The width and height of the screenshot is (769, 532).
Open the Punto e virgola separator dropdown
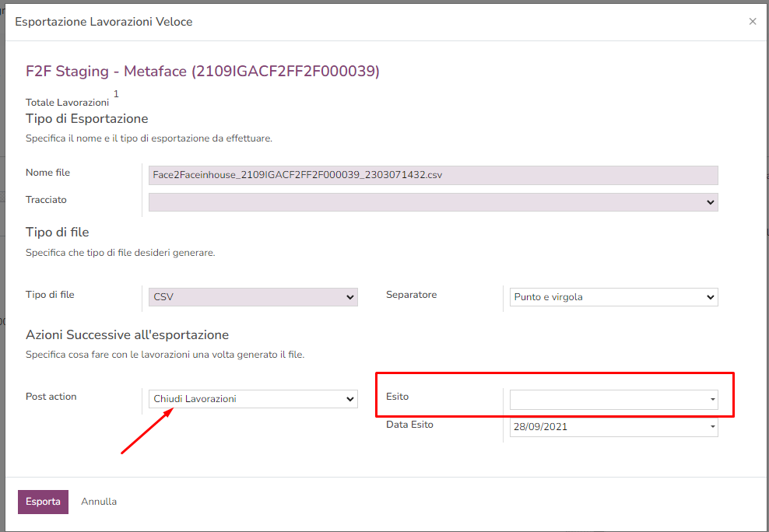point(613,296)
